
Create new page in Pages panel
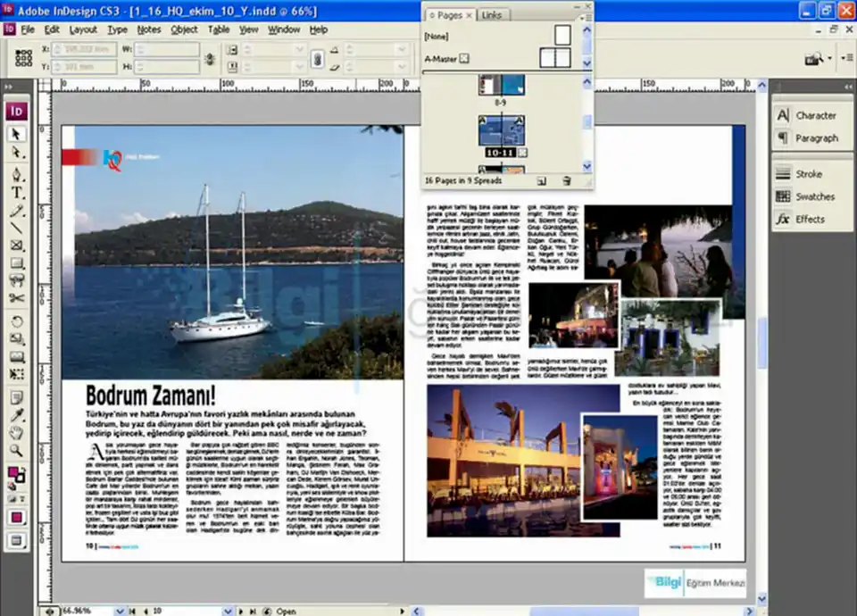coord(541,181)
